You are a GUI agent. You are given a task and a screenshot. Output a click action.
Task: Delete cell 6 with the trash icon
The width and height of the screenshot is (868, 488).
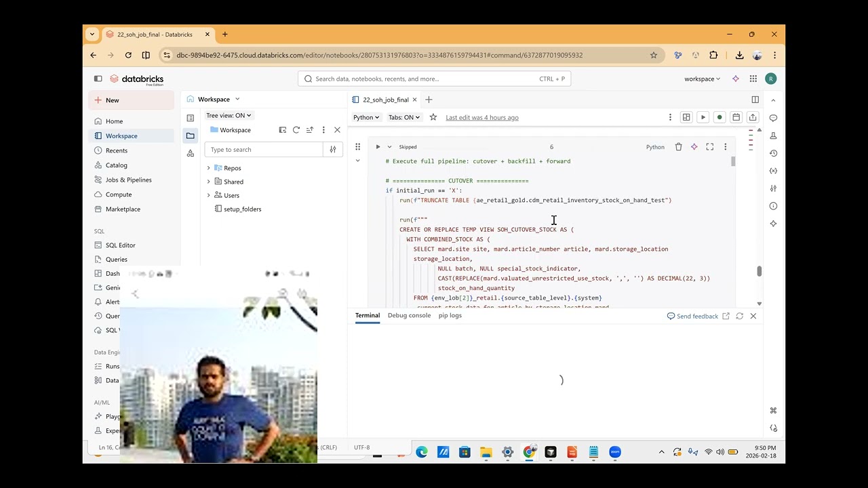678,146
